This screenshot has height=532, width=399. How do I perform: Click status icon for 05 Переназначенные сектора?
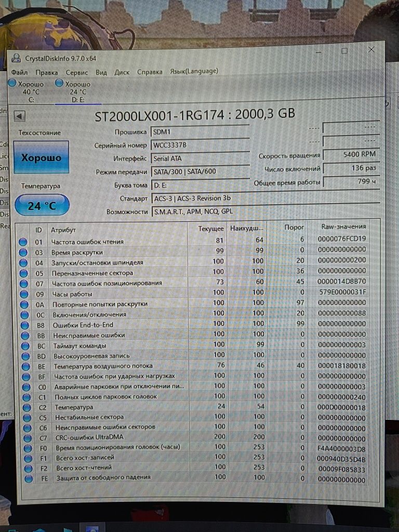click(24, 273)
